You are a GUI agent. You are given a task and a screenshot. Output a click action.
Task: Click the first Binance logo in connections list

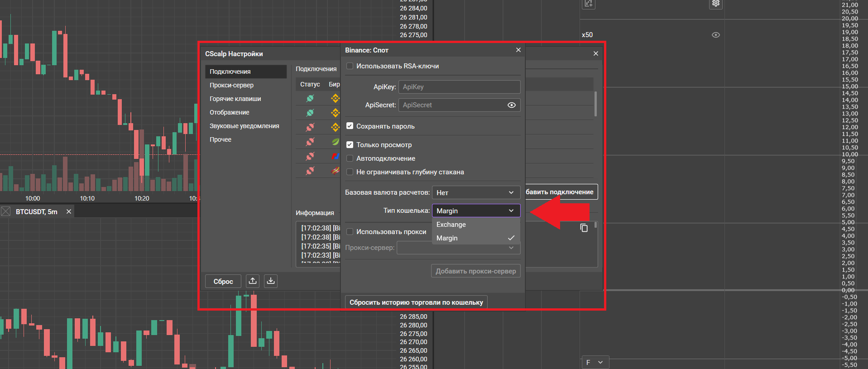coord(336,98)
